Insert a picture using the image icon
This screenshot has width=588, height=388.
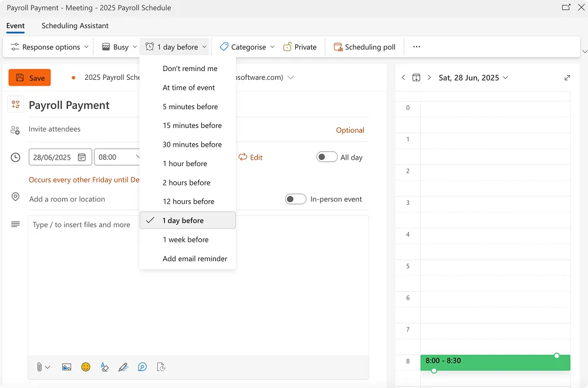point(67,367)
